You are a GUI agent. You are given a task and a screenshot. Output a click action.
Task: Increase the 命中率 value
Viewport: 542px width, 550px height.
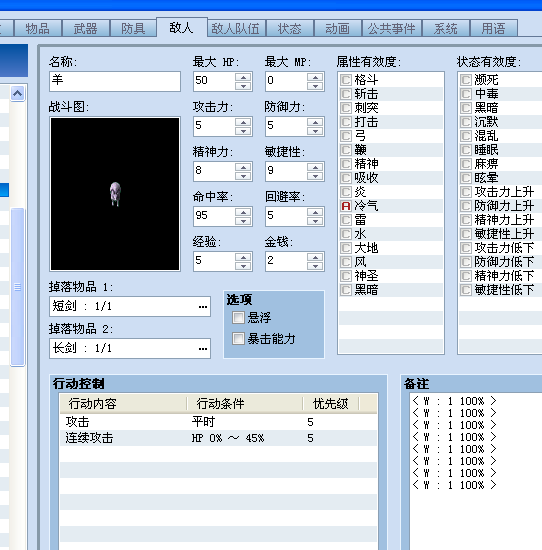(x=243, y=212)
